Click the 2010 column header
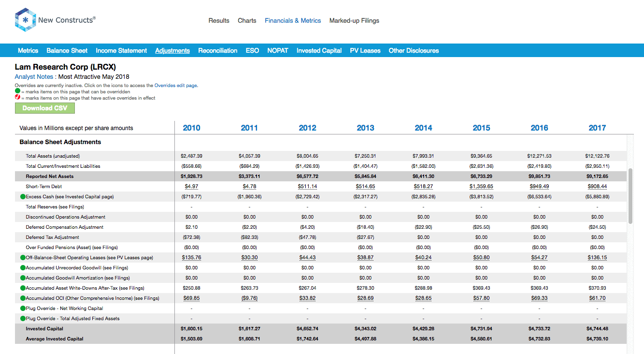The width and height of the screenshot is (644, 354). [x=191, y=128]
